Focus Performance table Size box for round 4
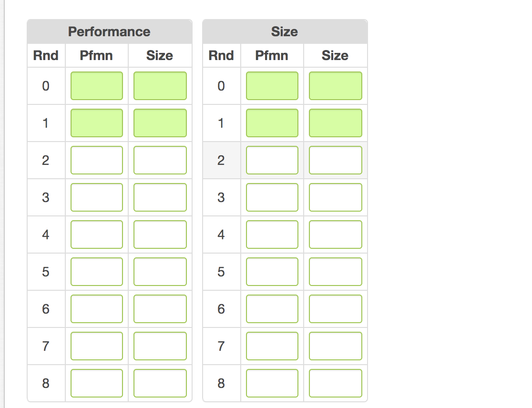532x408 pixels. (160, 235)
